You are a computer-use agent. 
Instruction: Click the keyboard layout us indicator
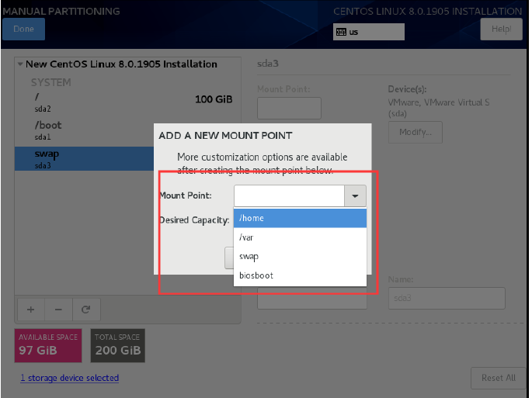click(368, 32)
